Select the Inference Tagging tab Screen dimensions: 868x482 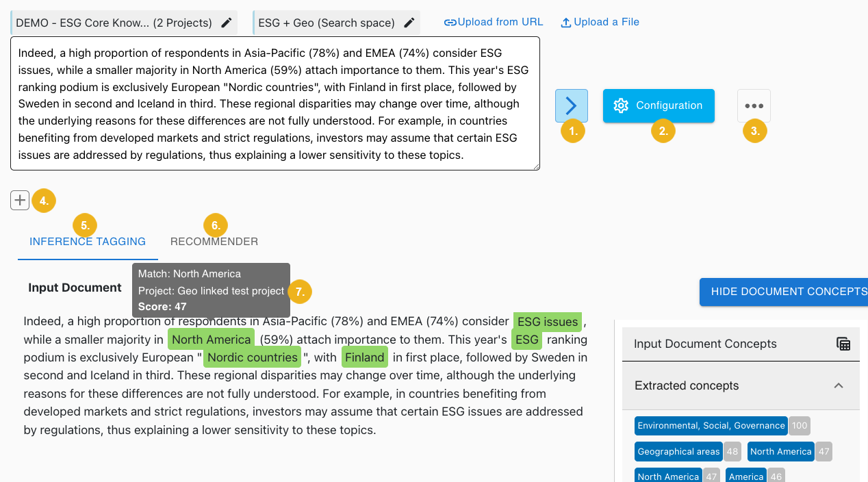[x=88, y=241]
